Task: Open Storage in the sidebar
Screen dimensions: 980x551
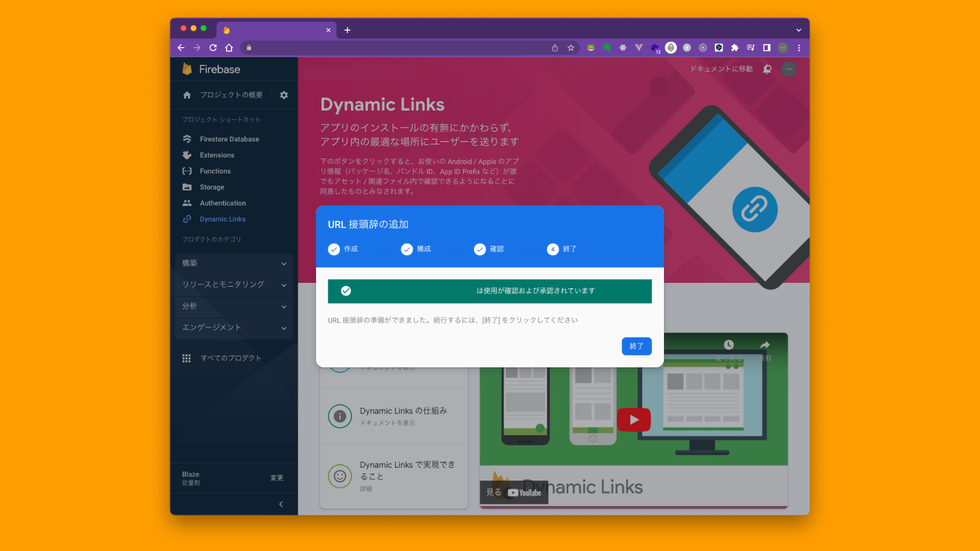Action: [212, 187]
